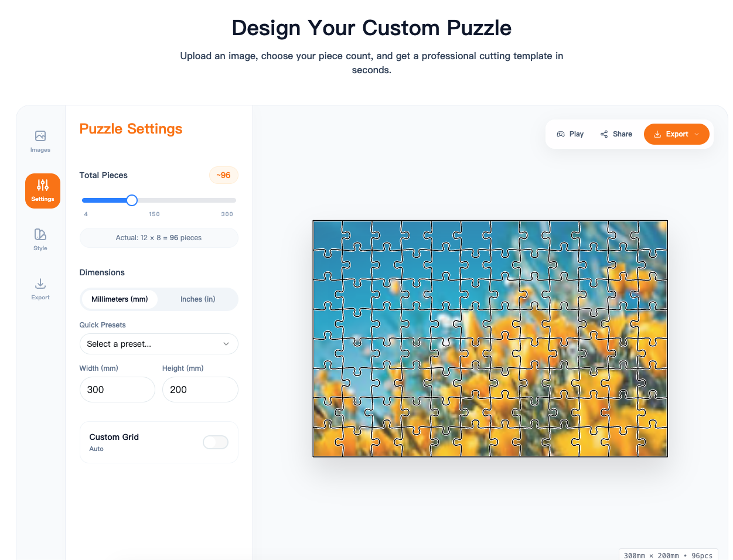Select a preset from the preset selector
The image size is (733, 560).
[159, 344]
